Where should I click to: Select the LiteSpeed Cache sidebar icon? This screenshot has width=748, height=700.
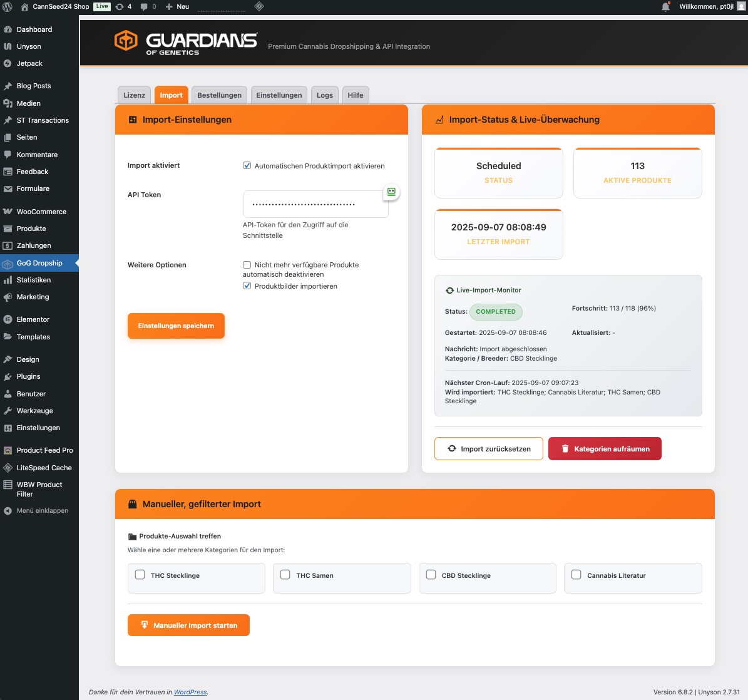[8, 468]
